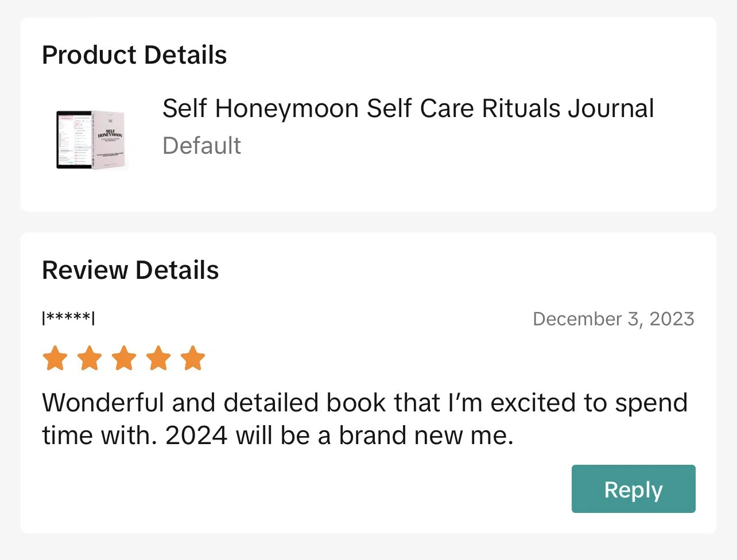
Task: Click the Review Details card background
Action: (368, 383)
